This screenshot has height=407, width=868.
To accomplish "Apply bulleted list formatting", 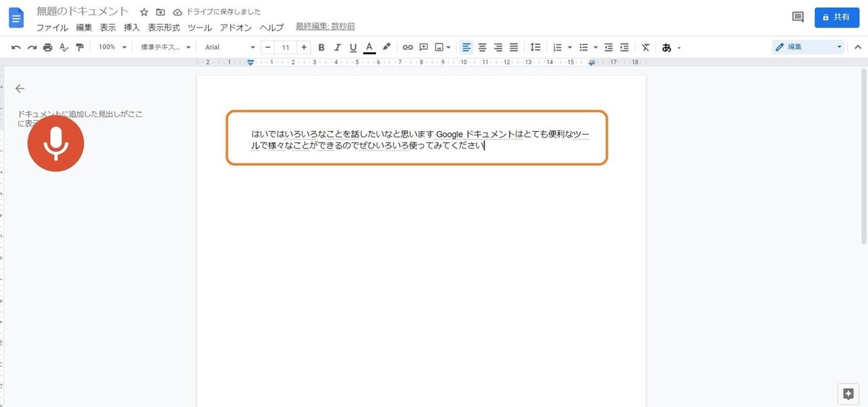I will tap(584, 47).
